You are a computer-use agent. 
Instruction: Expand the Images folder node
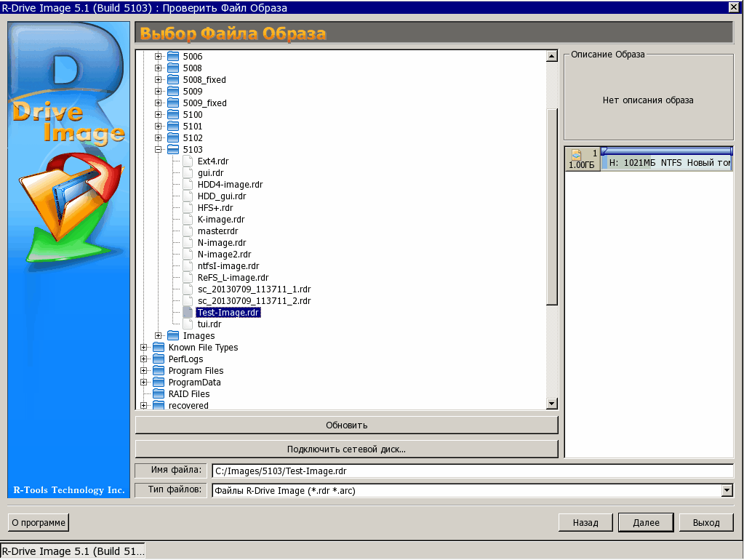point(159,335)
